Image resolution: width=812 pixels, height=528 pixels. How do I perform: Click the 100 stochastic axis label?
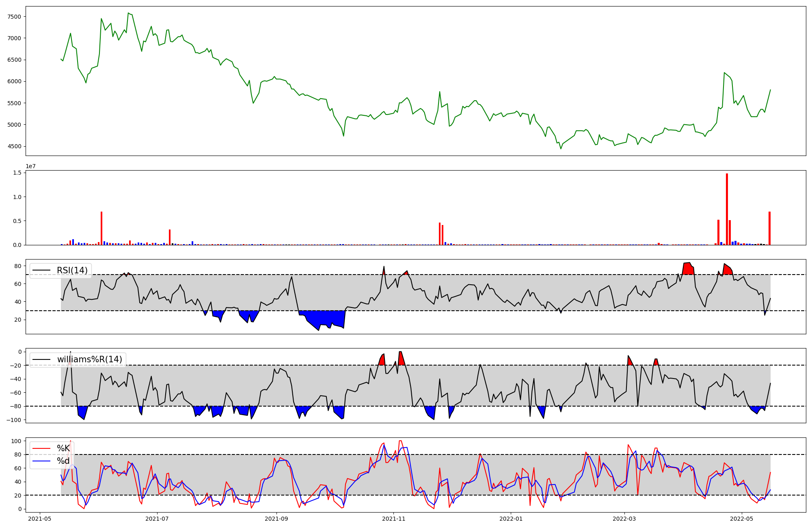click(17, 441)
